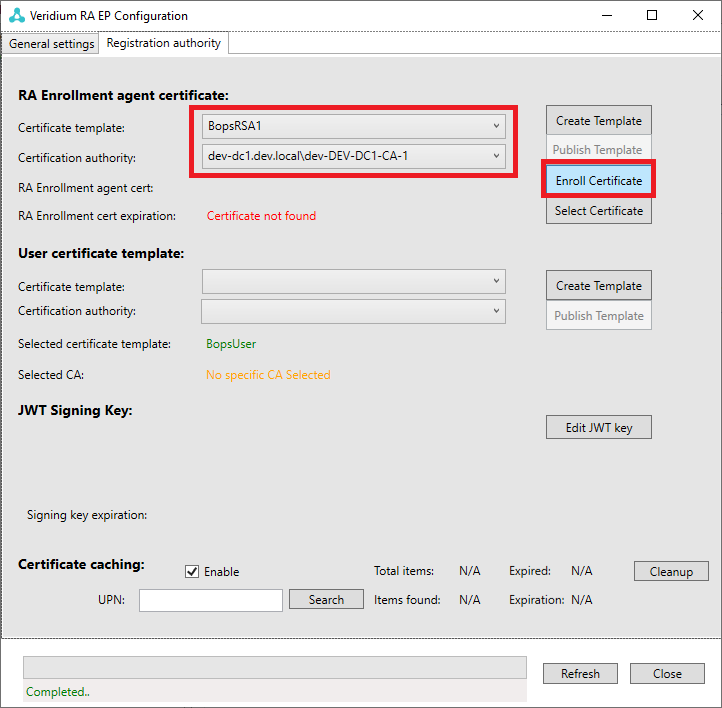Click the Select Certificate button
Image resolution: width=722 pixels, height=708 pixels.
(x=598, y=211)
